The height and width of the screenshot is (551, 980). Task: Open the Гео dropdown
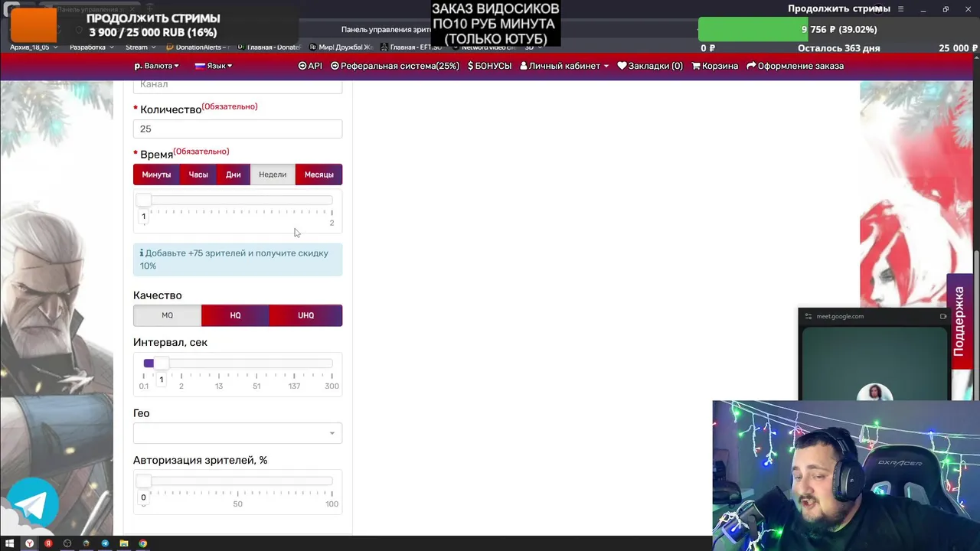pos(237,433)
